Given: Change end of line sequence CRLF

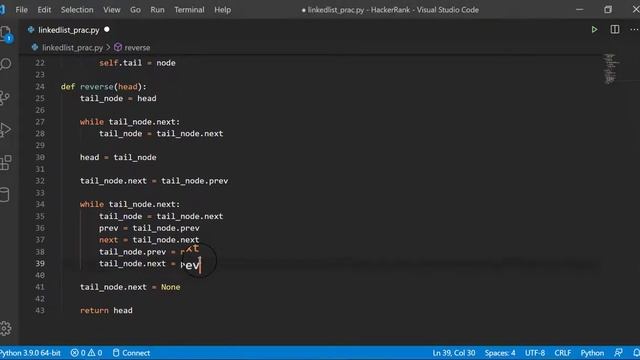Looking at the screenshot, I should click(x=563, y=353).
